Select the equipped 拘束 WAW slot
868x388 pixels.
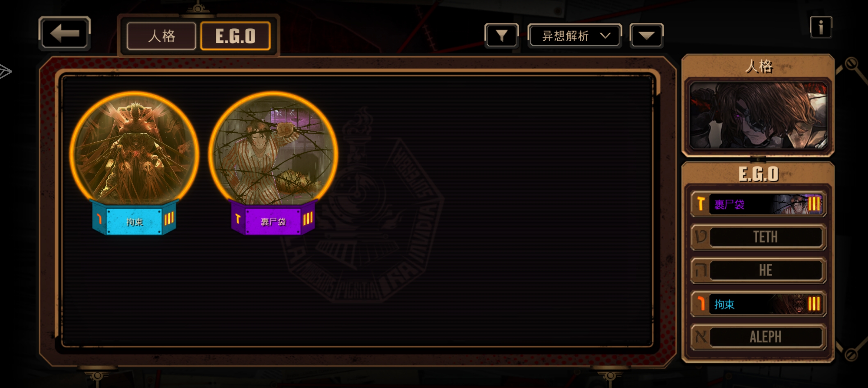pyautogui.click(x=758, y=304)
